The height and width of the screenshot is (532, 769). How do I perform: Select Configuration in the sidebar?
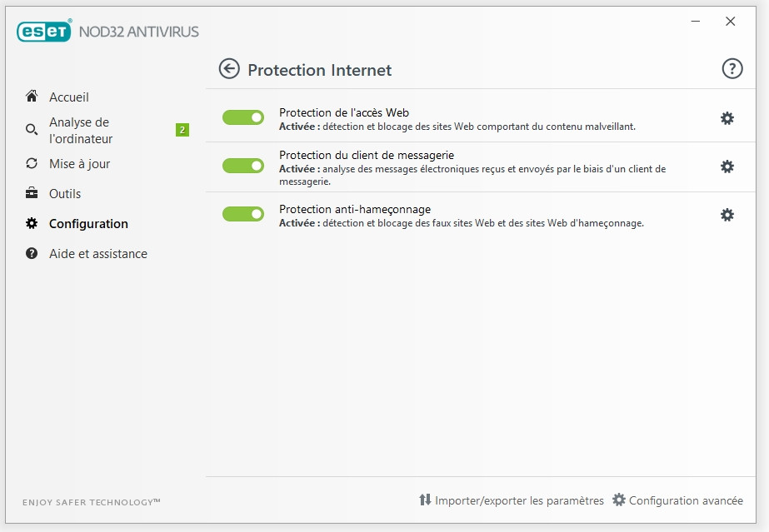pos(88,224)
